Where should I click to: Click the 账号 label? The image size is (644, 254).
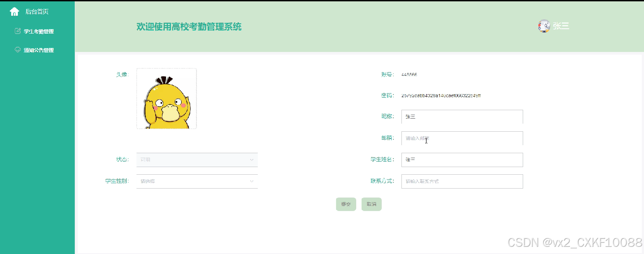pos(388,74)
